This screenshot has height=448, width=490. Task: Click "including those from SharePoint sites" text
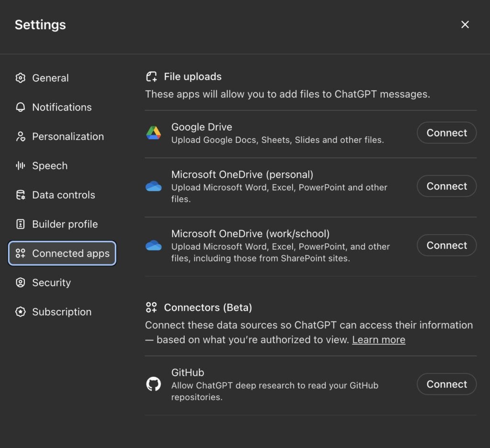[271, 259]
